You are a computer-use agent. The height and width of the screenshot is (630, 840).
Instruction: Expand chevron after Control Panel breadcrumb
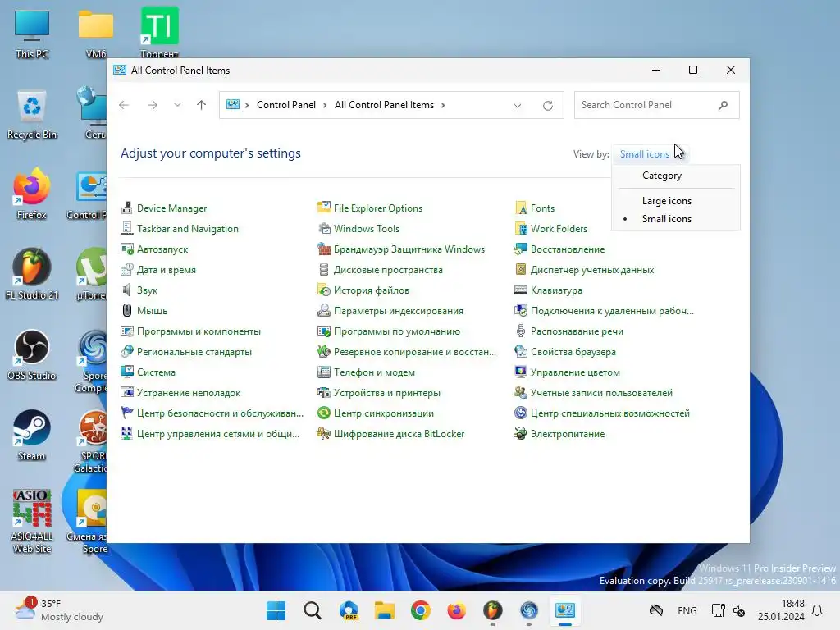(x=325, y=105)
